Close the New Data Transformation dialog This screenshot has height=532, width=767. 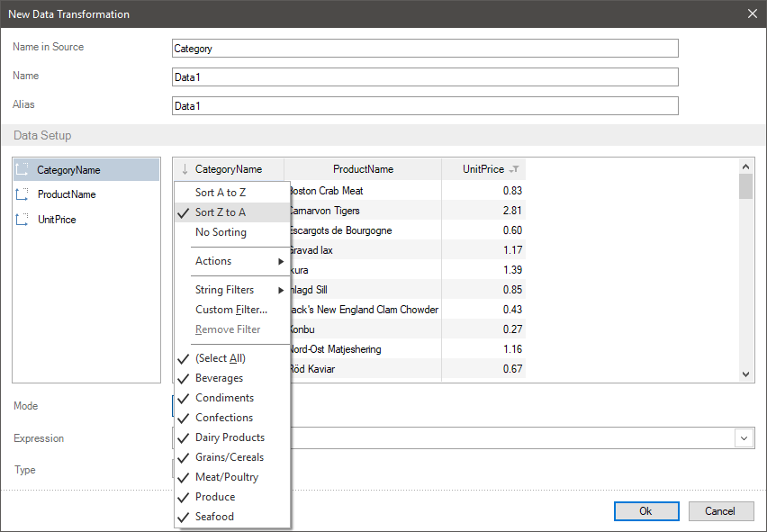[x=753, y=14]
